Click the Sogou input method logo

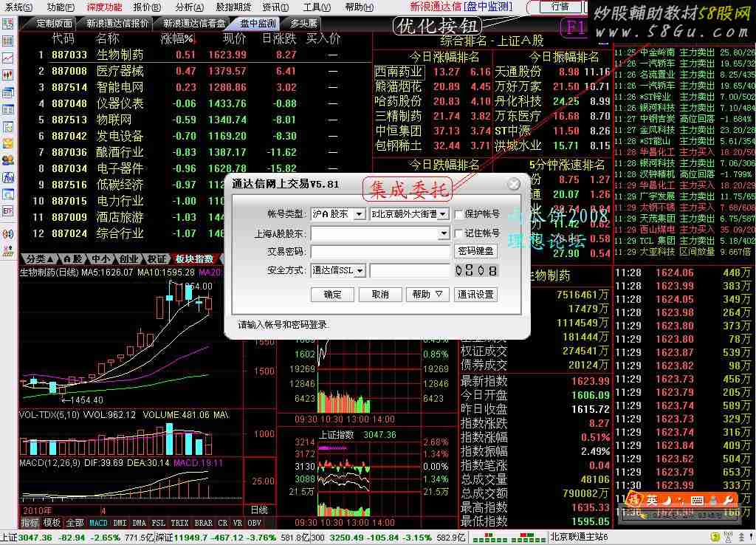pyautogui.click(x=634, y=499)
